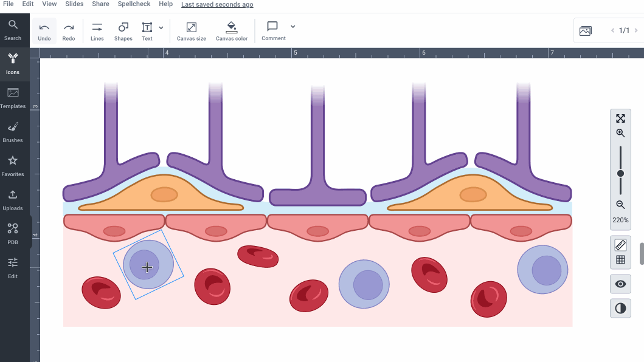Expand the Comment dropdown arrow
This screenshot has width=644, height=362.
point(293,27)
